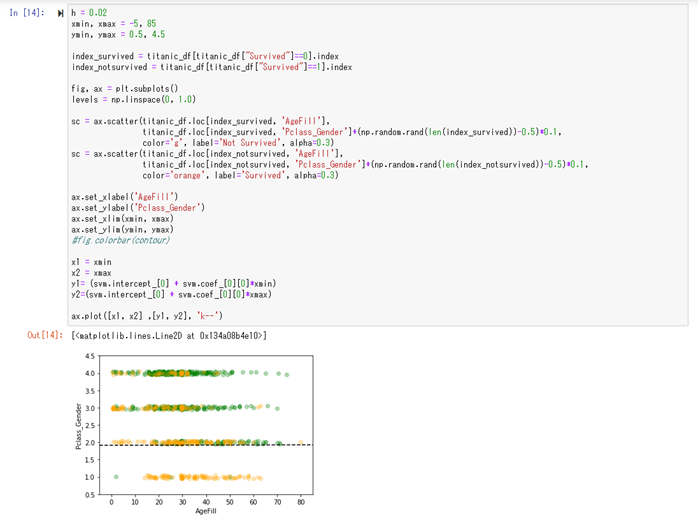698x523 pixels.
Task: Click ax.set_ylabel('Pclass_Gender') line
Action: [138, 208]
